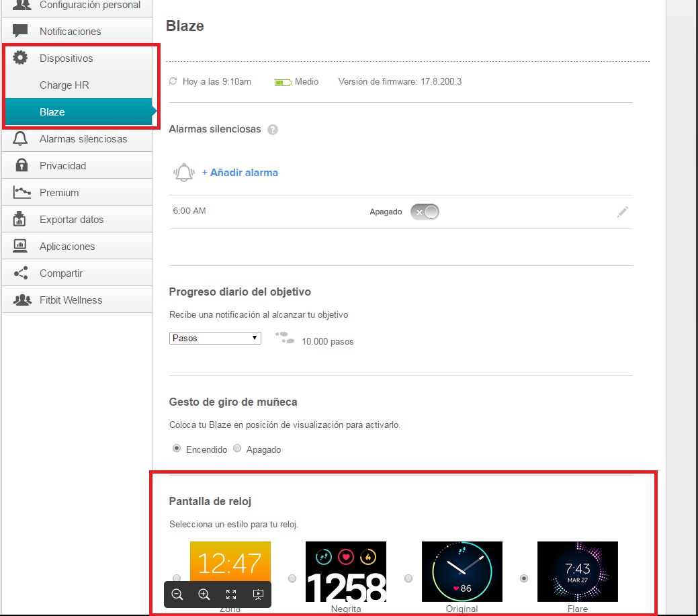Edit the 6:00 AM alarm with pencil icon
The height and width of the screenshot is (616, 698).
point(622,212)
